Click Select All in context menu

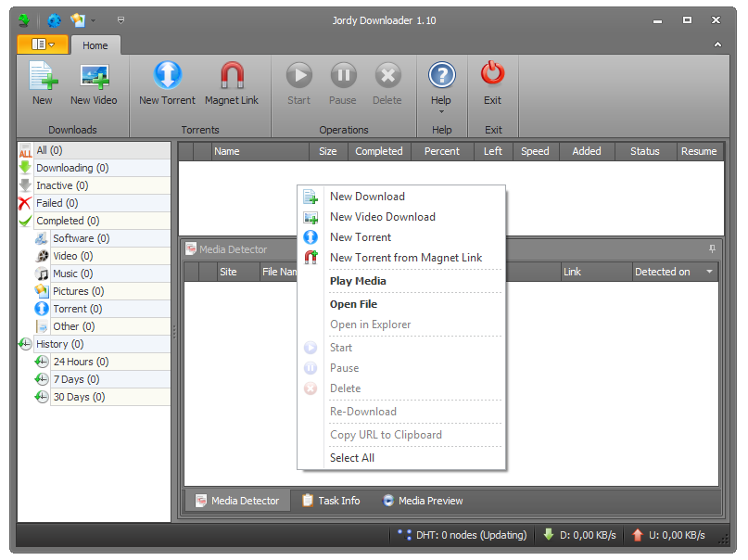(x=401, y=458)
